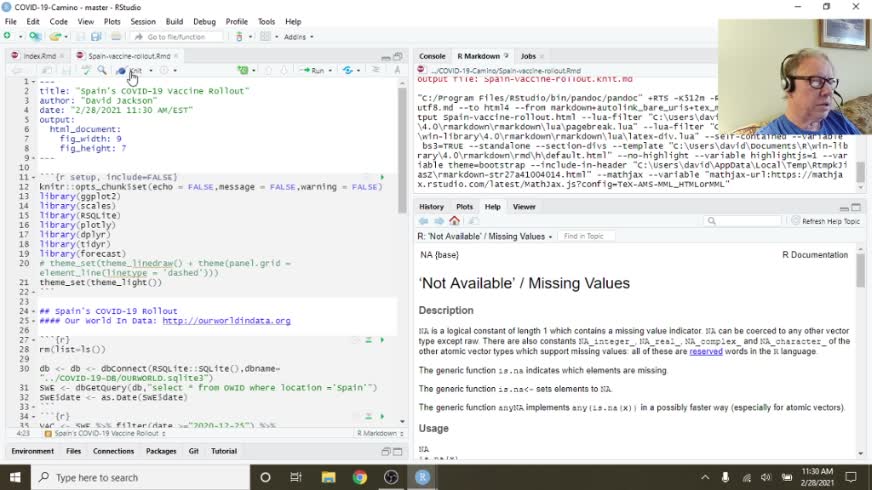
Task: Open the R Markdown file type selector
Action: tap(380, 433)
